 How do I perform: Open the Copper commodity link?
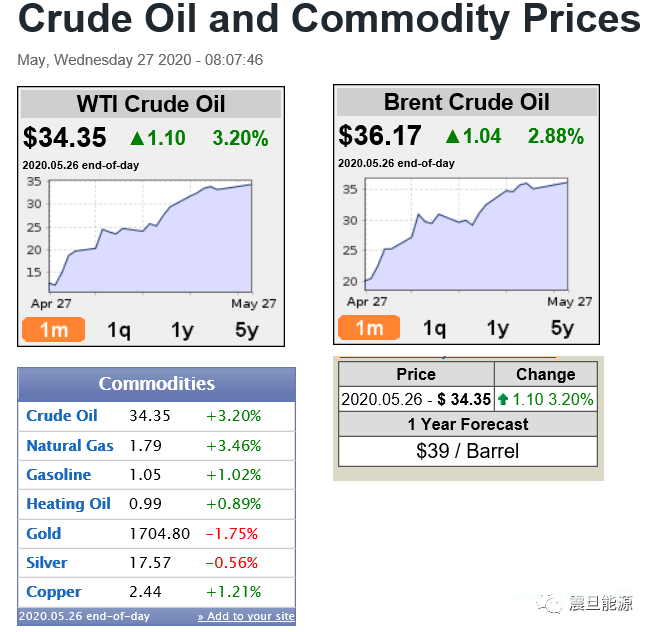54,591
